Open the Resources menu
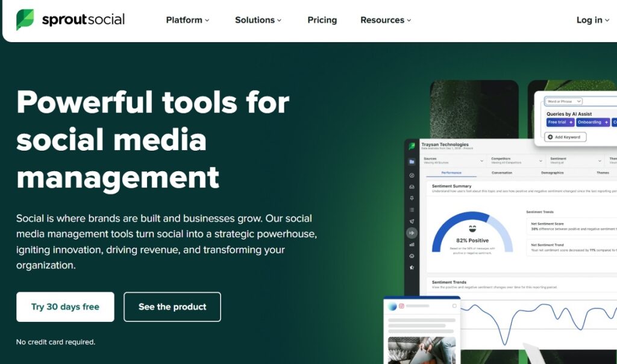 pyautogui.click(x=386, y=20)
